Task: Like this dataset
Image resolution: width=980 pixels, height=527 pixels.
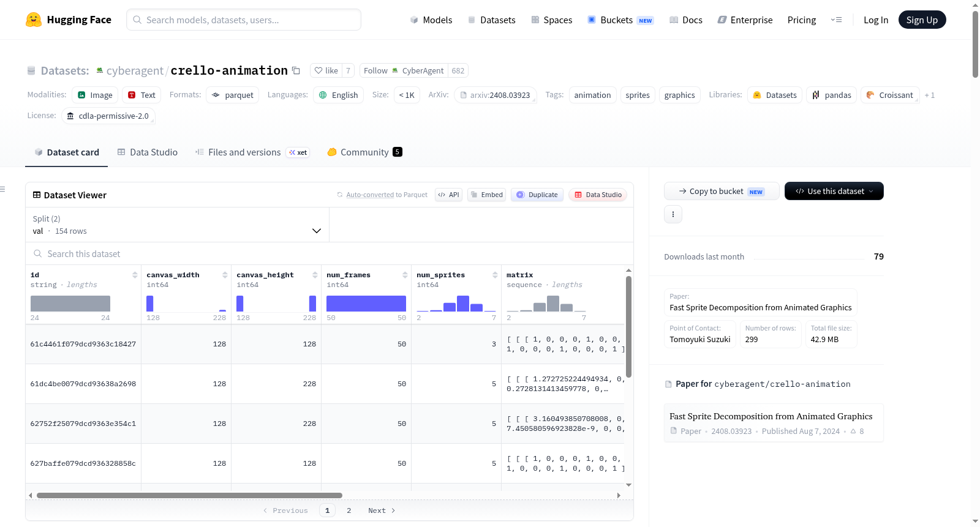Action: coord(326,70)
